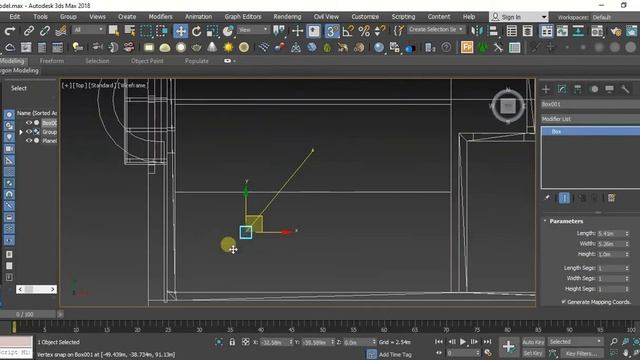Toggle the Angle Snap icon
The height and width of the screenshot is (360, 640).
(348, 31)
